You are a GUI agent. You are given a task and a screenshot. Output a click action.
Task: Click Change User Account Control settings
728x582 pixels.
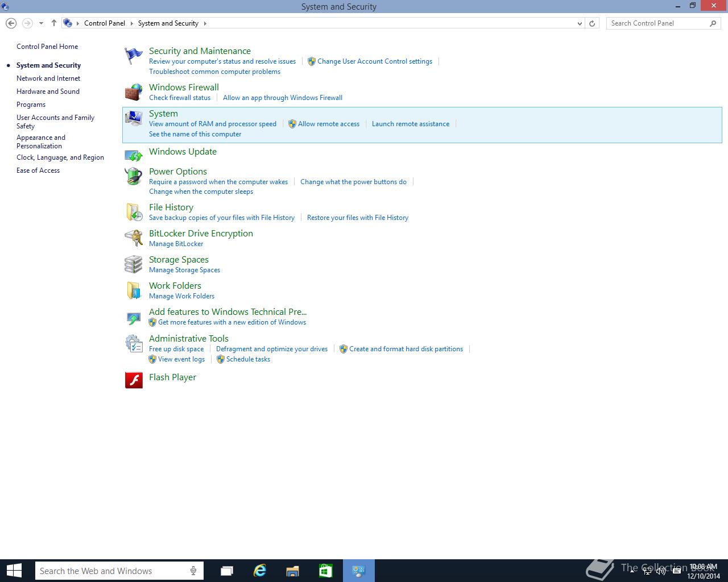tap(375, 61)
